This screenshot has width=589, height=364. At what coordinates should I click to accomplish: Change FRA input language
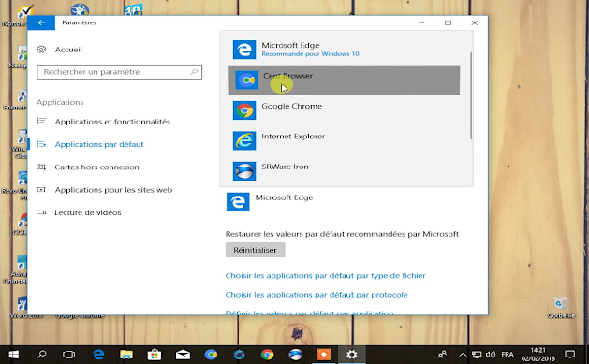(x=508, y=355)
